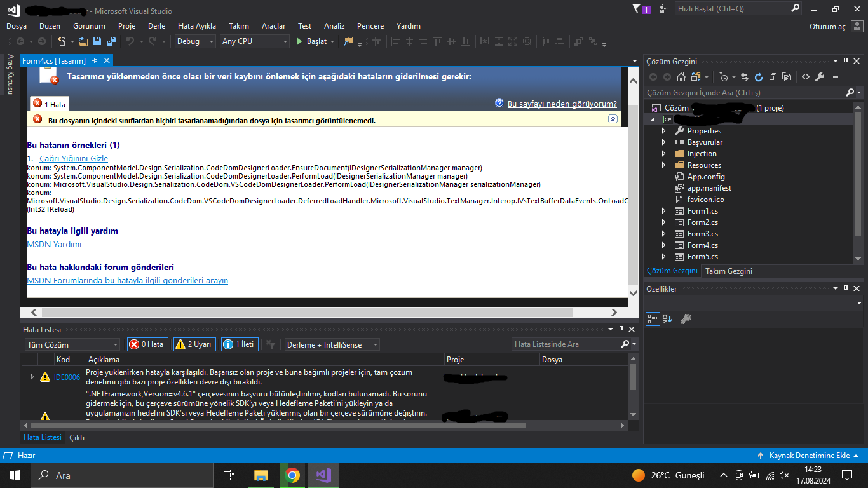The image size is (868, 488).
Task: Expand the Injection folder
Action: [x=664, y=154]
